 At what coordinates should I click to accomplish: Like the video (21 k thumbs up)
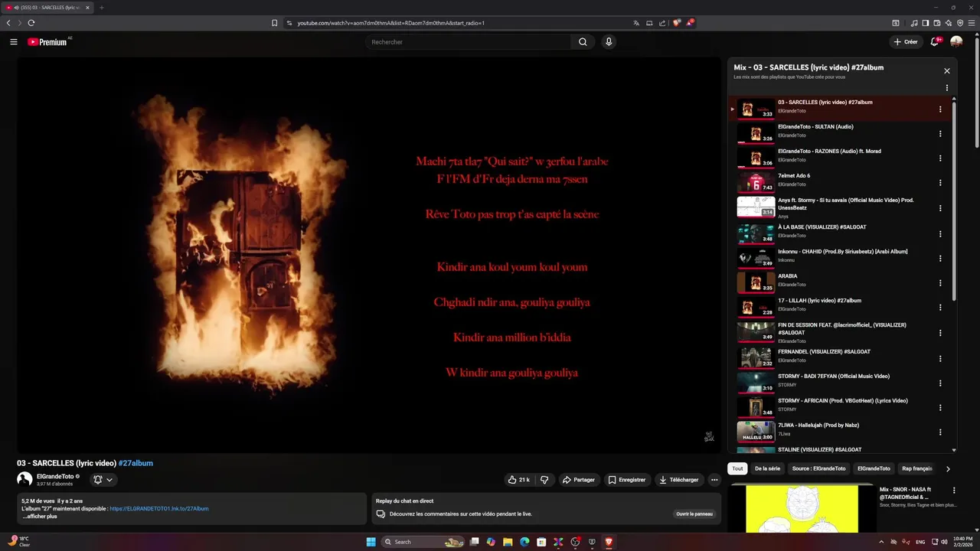pyautogui.click(x=518, y=480)
